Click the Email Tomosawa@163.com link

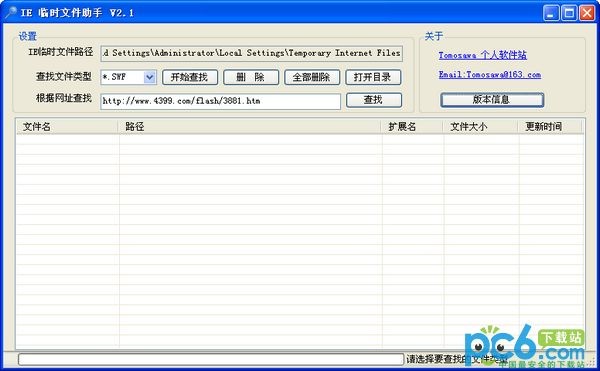490,75
